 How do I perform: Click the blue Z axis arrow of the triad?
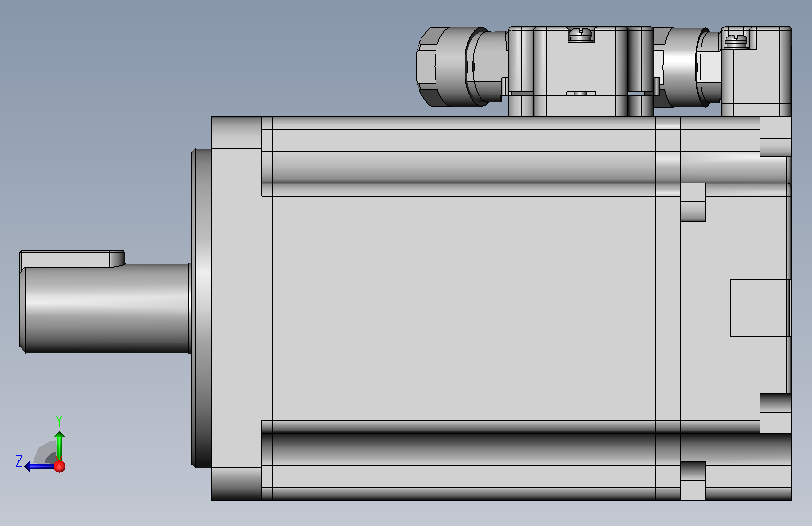39,467
